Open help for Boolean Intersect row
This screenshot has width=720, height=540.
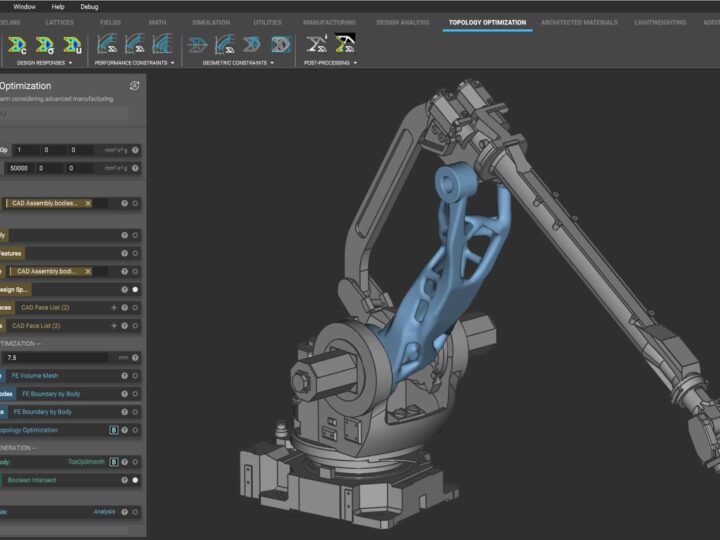click(124, 480)
